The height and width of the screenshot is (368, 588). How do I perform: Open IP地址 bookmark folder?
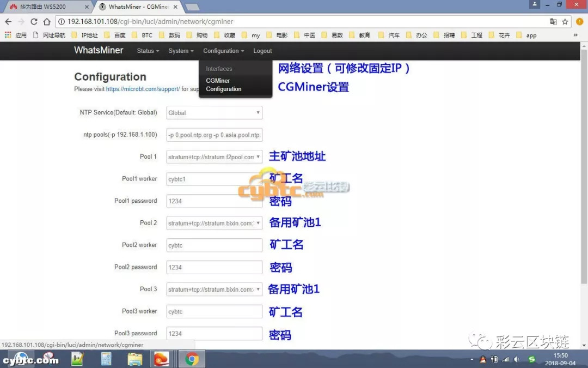pyautogui.click(x=85, y=35)
